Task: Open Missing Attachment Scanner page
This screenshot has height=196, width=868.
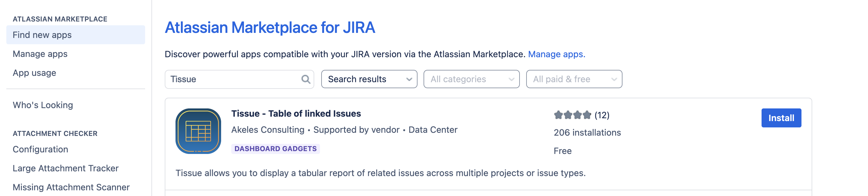Action: click(x=71, y=187)
